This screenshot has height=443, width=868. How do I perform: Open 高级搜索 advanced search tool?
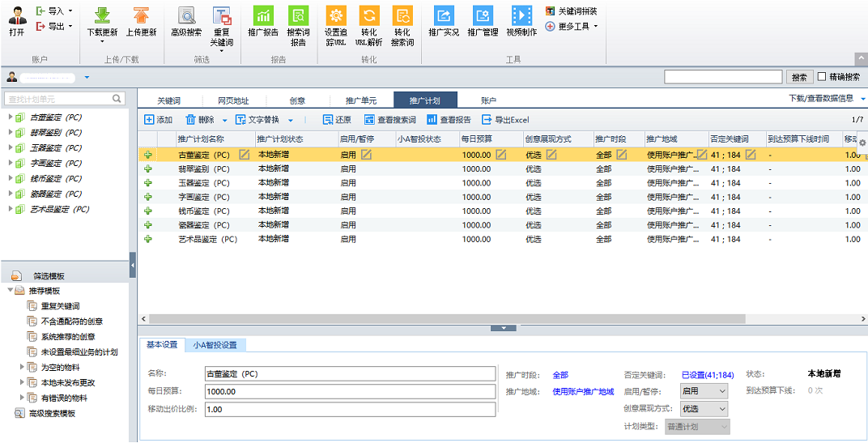tap(186, 15)
